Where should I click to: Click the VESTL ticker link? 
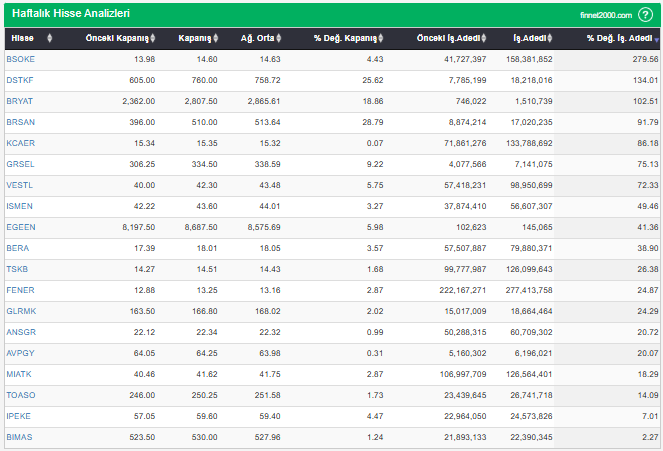[19, 185]
